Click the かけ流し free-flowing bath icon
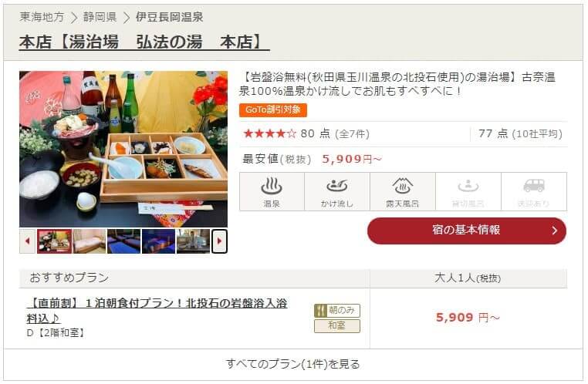Image resolution: width=588 pixels, height=384 pixels. coord(337,192)
